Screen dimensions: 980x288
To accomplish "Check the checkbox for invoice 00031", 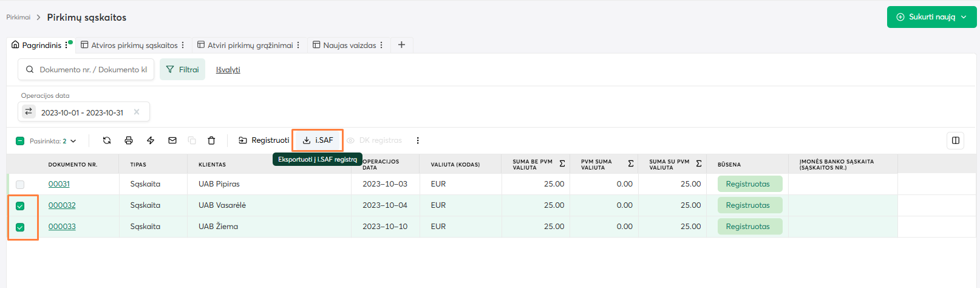I will [20, 184].
